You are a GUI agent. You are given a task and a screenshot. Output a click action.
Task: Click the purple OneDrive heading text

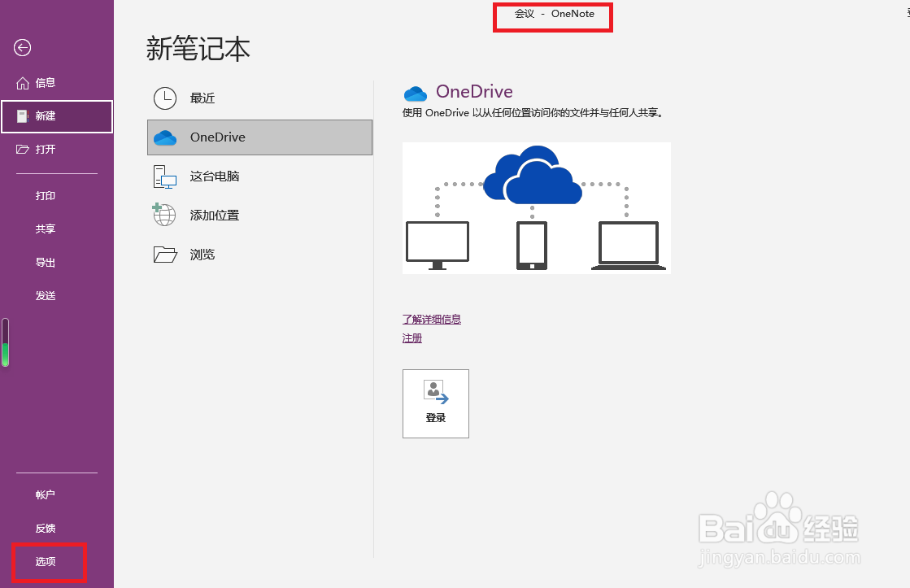click(474, 92)
